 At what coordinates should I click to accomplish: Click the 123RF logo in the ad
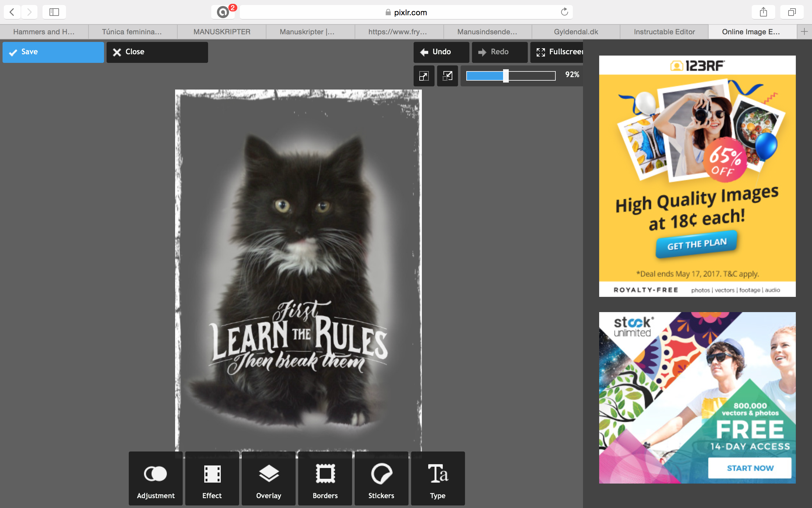(697, 65)
